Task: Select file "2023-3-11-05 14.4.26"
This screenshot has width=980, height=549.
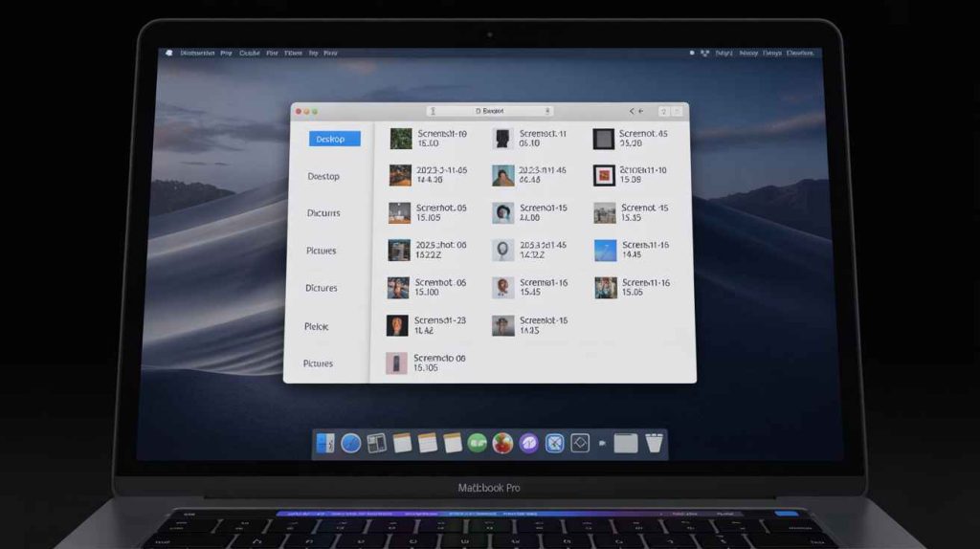Action: point(428,175)
